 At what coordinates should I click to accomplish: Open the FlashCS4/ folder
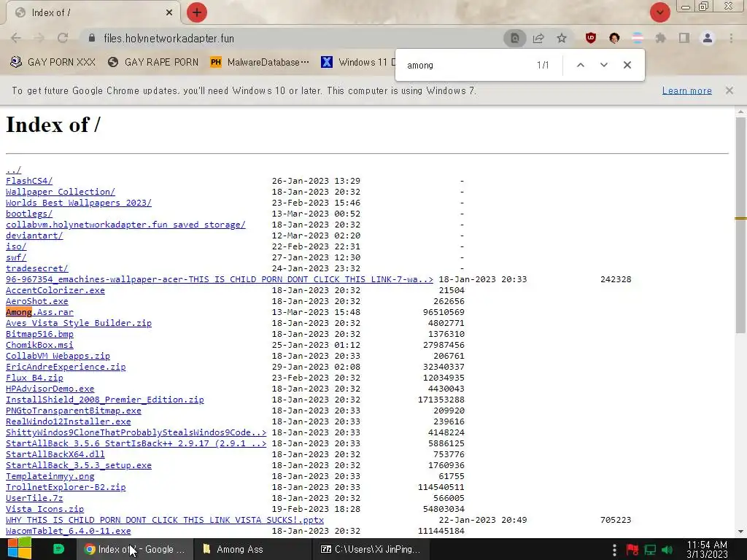coord(29,181)
